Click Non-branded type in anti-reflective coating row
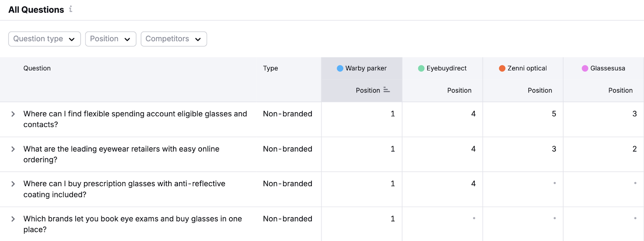The height and width of the screenshot is (241, 644). click(288, 184)
